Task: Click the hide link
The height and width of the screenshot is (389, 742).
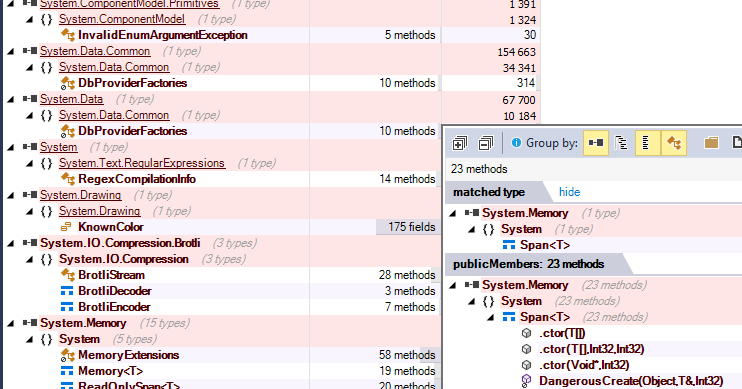Action: (569, 192)
